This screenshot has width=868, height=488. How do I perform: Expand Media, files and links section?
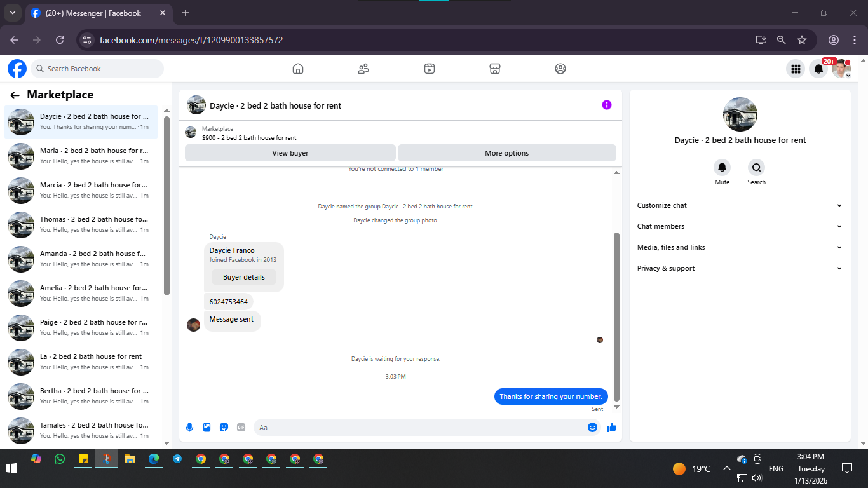(740, 247)
